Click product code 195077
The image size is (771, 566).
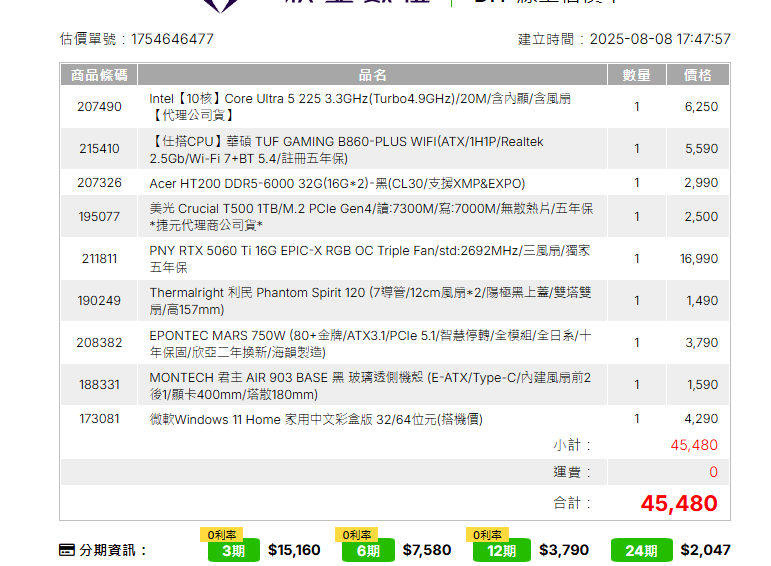coord(99,216)
